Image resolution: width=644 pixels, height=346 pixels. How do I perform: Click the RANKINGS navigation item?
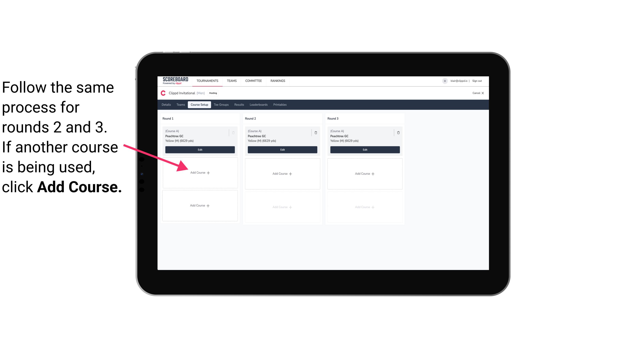click(x=278, y=80)
